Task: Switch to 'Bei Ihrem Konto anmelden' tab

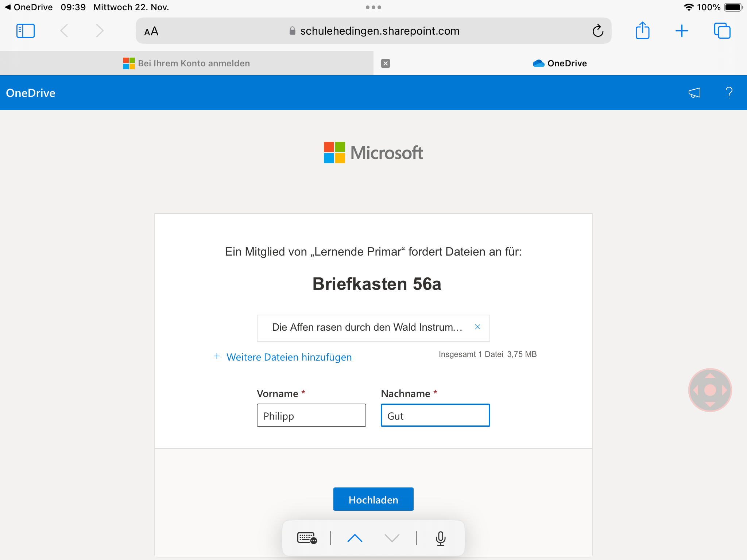Action: (187, 63)
